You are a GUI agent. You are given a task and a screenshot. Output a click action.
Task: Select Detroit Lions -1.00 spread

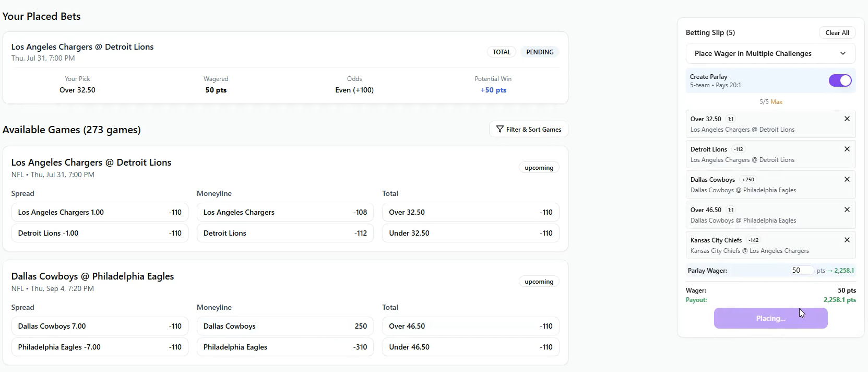(x=100, y=233)
